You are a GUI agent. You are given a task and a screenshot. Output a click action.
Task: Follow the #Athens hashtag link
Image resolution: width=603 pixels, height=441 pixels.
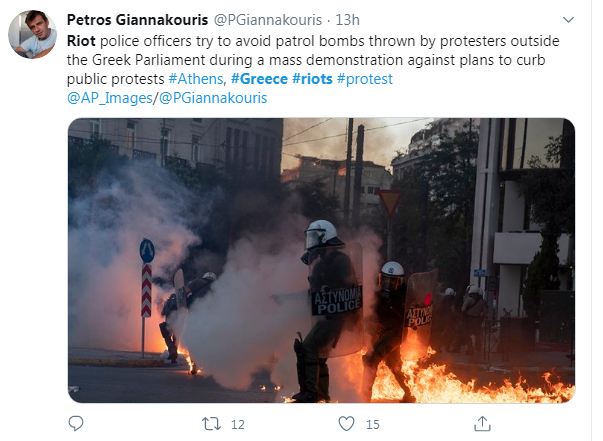pos(196,79)
